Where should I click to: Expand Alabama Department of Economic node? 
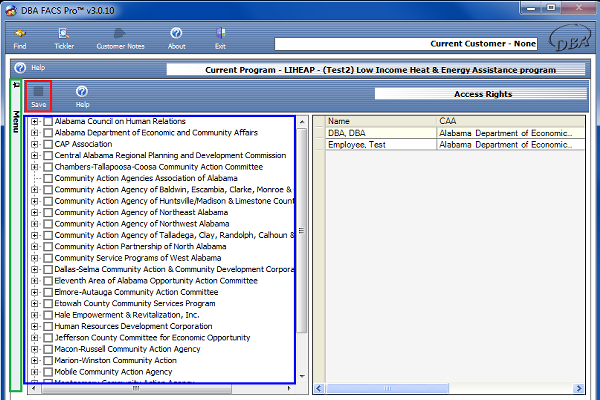[x=35, y=133]
